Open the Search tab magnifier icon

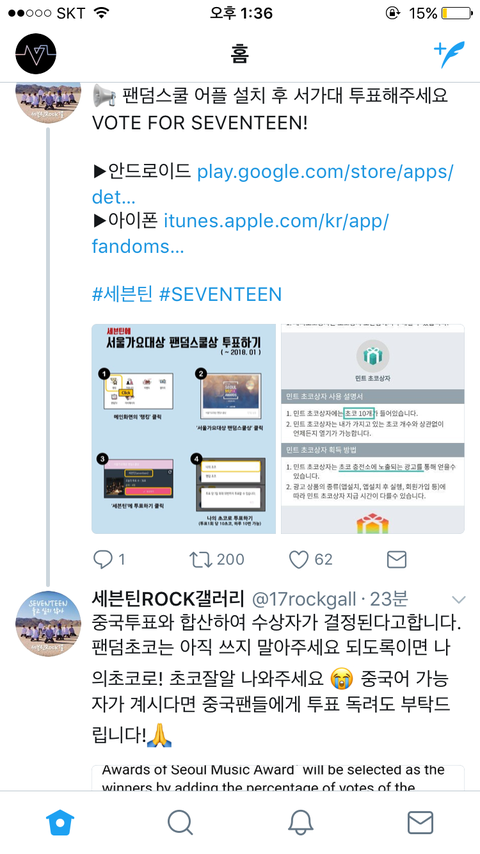(180, 822)
